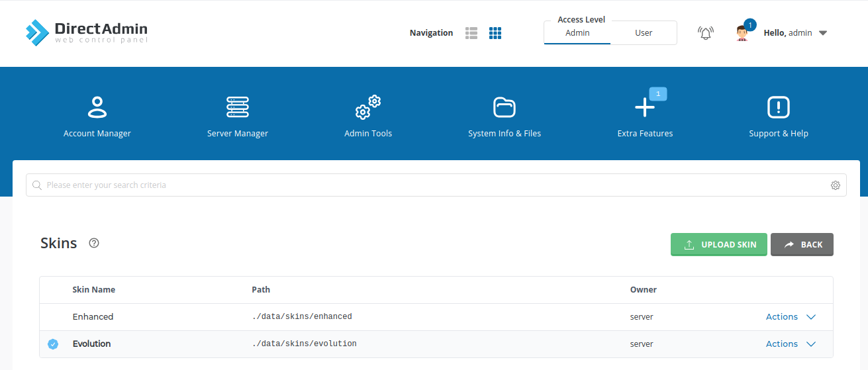Click the Upload Skin button
868x370 pixels.
click(x=718, y=244)
